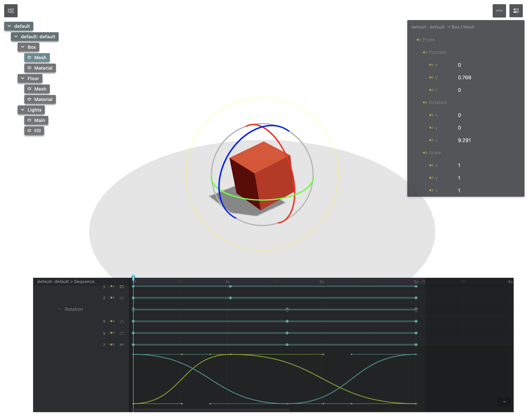Click the Props keyframe navigation icon

[418, 40]
